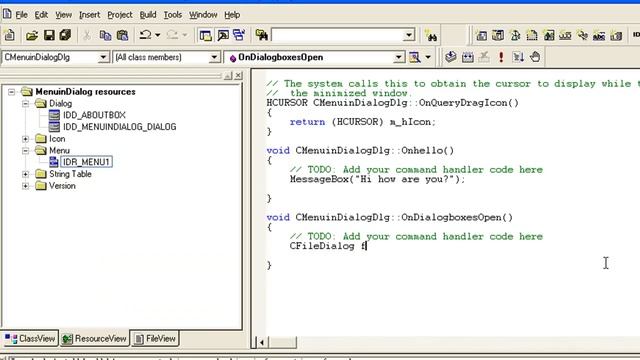Select IDD_ABOUTBOX in resource tree
This screenshot has width=640, height=360.
click(x=94, y=115)
